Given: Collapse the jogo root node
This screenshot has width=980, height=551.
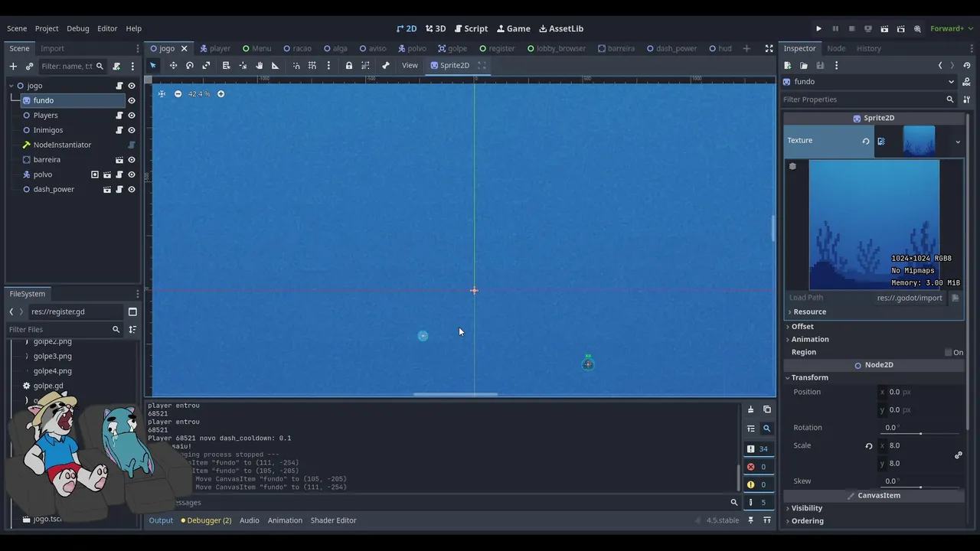Looking at the screenshot, I should [11, 86].
